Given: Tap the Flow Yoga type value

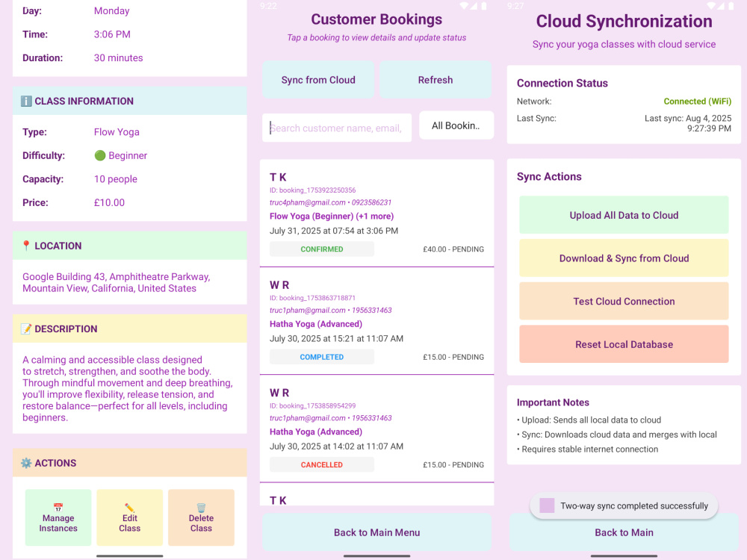Looking at the screenshot, I should [117, 132].
